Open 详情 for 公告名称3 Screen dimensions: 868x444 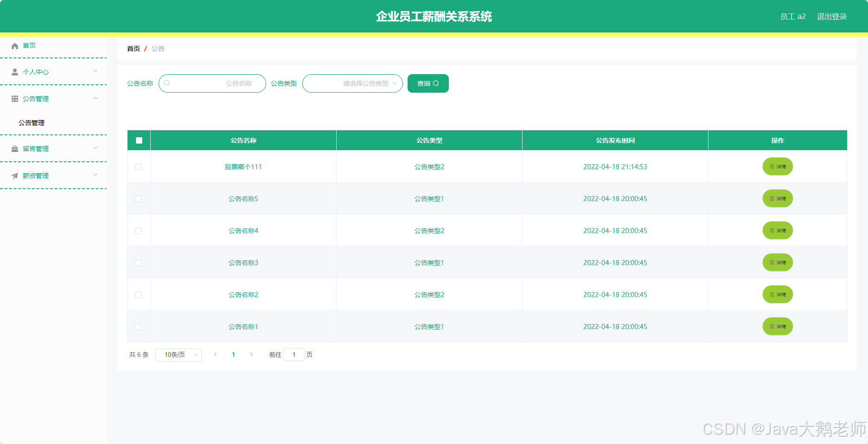click(x=778, y=263)
